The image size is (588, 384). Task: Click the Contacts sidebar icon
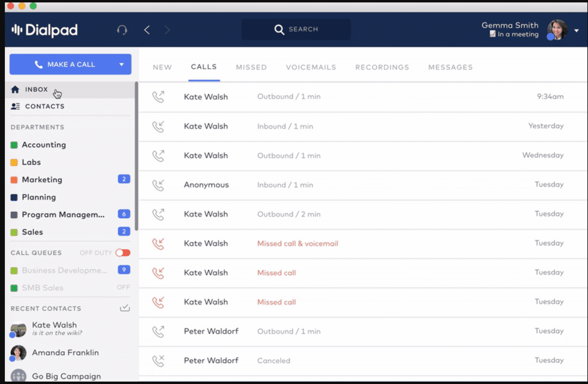pos(15,106)
